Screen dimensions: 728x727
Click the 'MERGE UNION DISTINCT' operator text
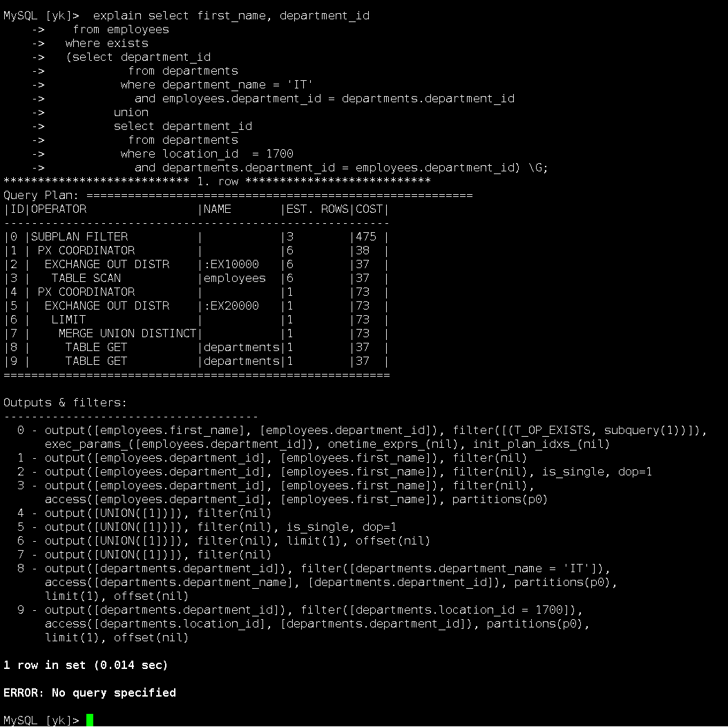pyautogui.click(x=127, y=334)
